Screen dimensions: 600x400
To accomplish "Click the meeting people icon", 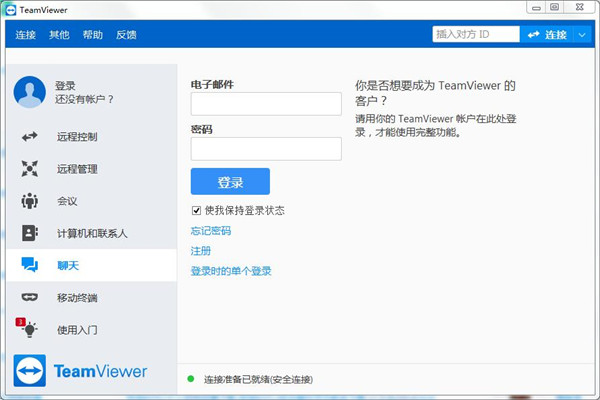I will click(29, 201).
